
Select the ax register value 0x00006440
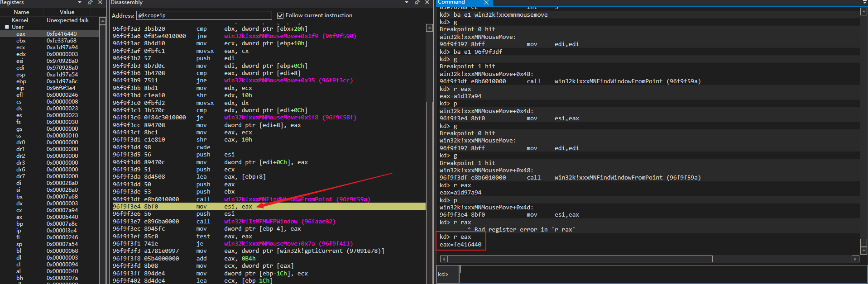pos(62,217)
